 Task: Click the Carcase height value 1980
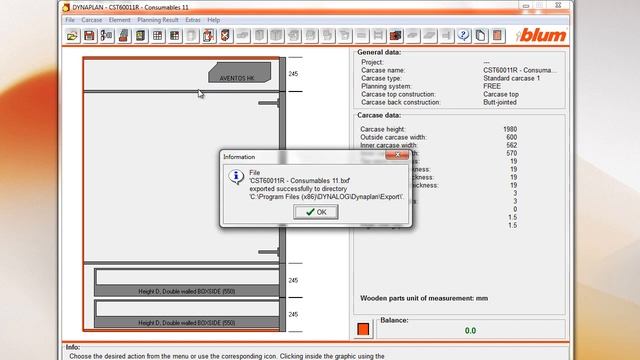[x=510, y=129]
